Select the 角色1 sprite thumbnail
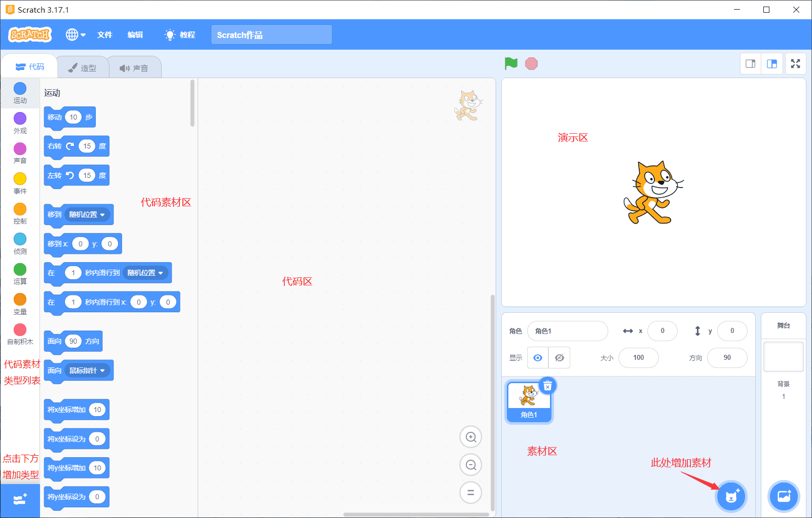This screenshot has width=812, height=518. click(529, 401)
